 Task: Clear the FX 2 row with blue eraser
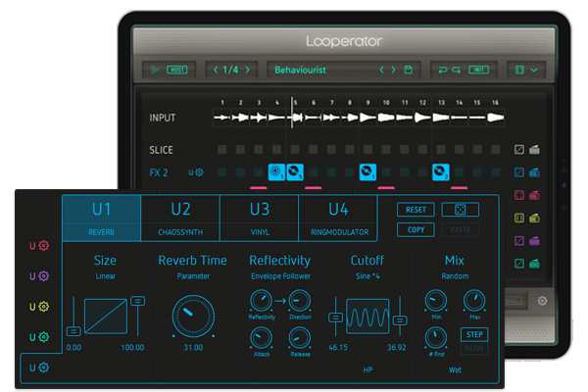(x=534, y=172)
